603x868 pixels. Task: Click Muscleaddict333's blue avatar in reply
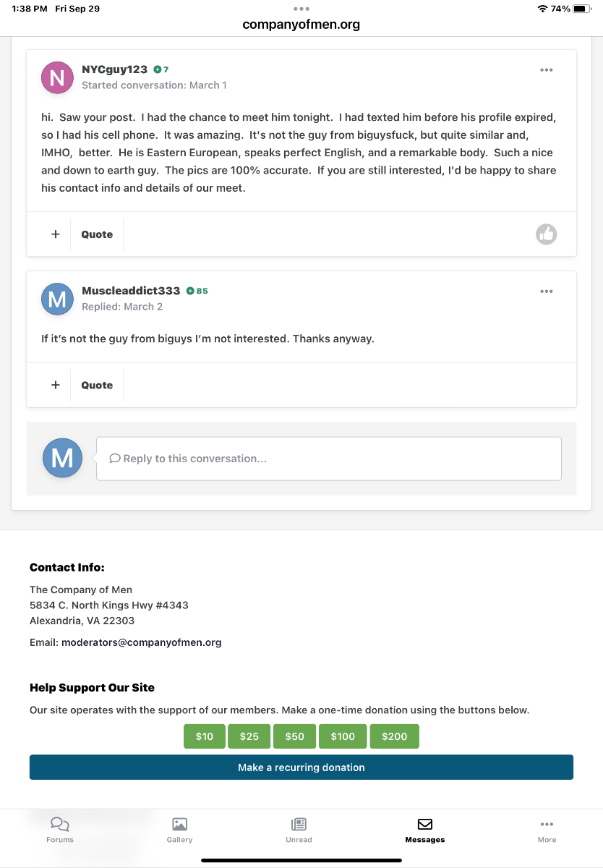coord(57,299)
